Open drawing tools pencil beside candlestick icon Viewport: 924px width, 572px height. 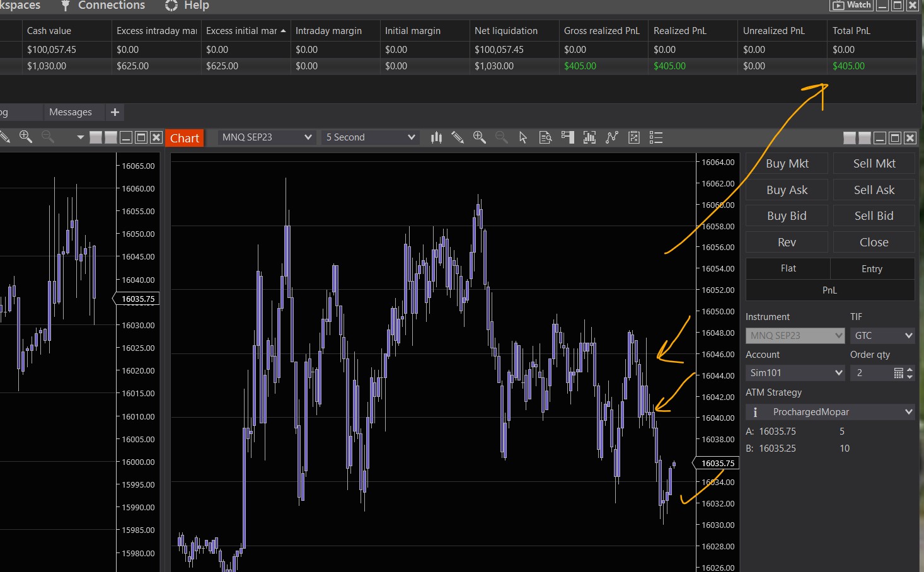tap(458, 137)
